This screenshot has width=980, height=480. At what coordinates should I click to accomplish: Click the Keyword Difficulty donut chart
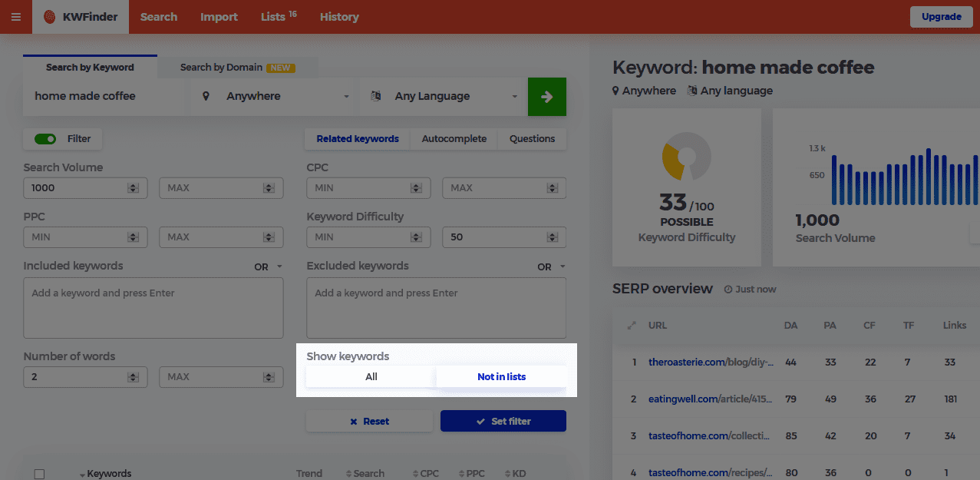point(687,157)
